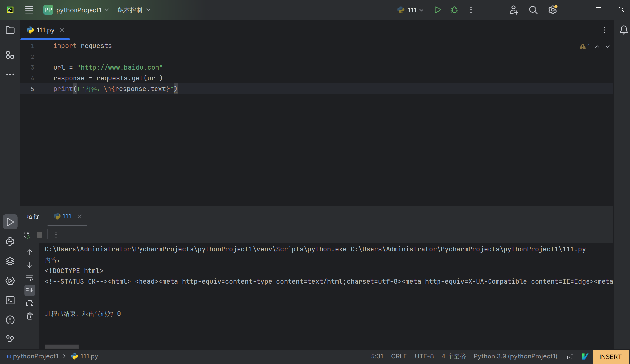
Task: Open the Terminal tool window
Action: [x=10, y=300]
